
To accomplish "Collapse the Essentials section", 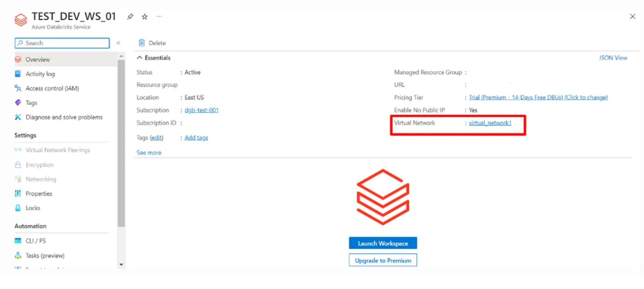I will (x=139, y=57).
